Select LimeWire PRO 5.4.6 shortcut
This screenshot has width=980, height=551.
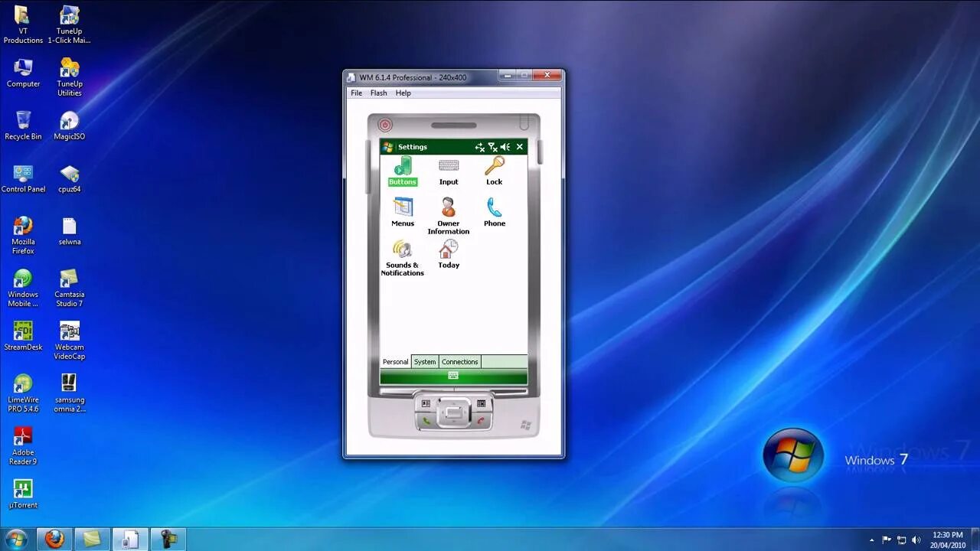point(23,393)
